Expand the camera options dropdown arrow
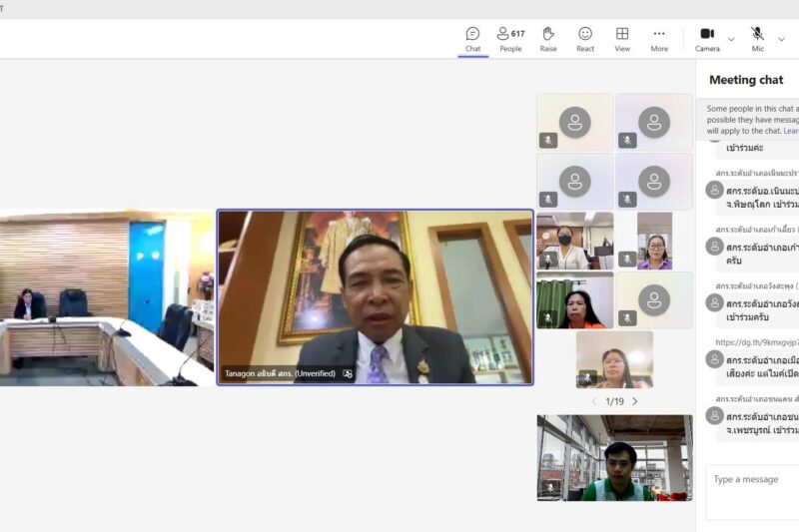The height and width of the screenshot is (532, 799). pyautogui.click(x=731, y=39)
